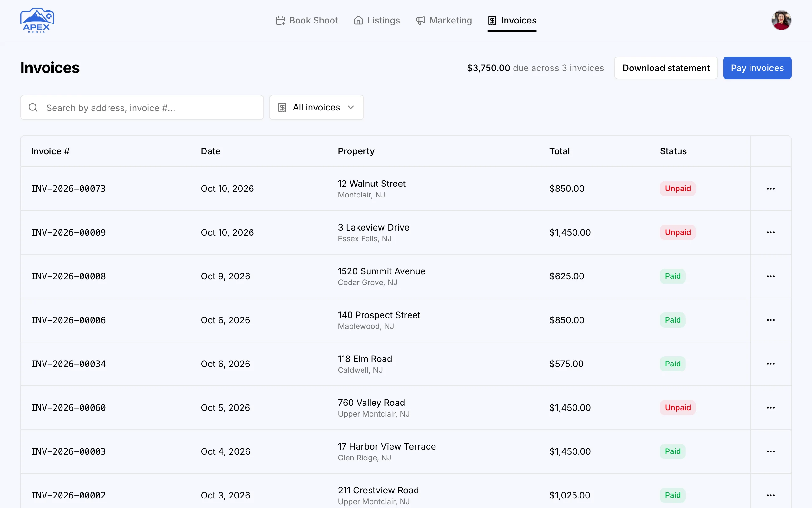This screenshot has height=508, width=812.
Task: Click the Paid badge for 17 Harbor View Terrace
Action: coord(672,451)
